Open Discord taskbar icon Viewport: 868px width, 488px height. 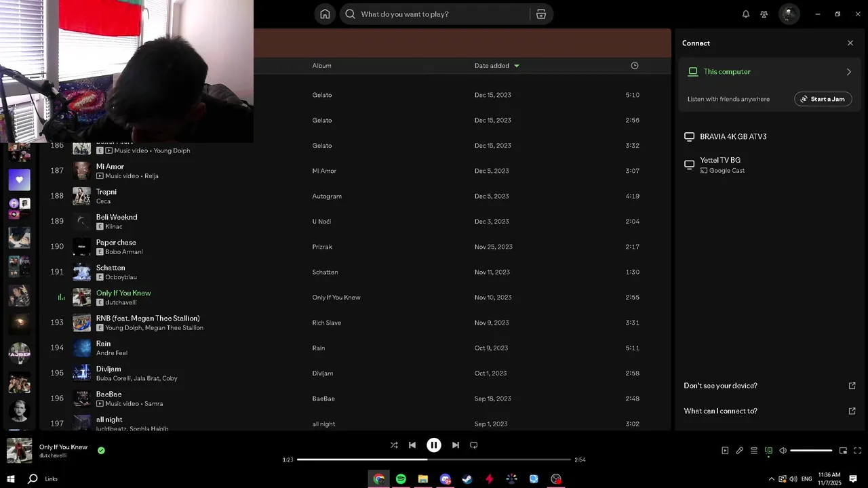tap(446, 479)
